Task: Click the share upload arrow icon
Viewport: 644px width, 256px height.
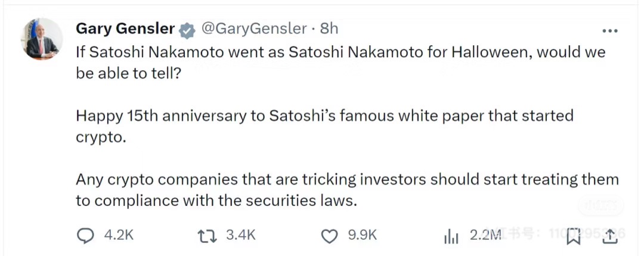Action: pyautogui.click(x=609, y=236)
